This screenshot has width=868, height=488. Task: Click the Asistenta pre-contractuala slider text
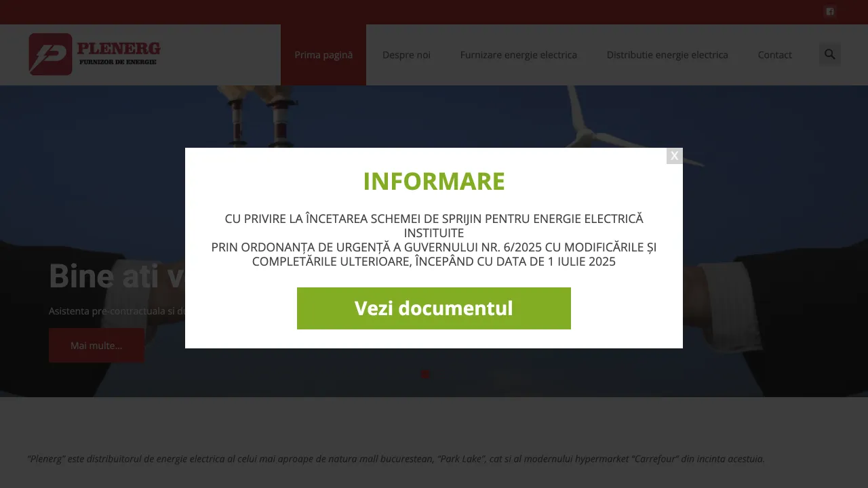click(117, 311)
